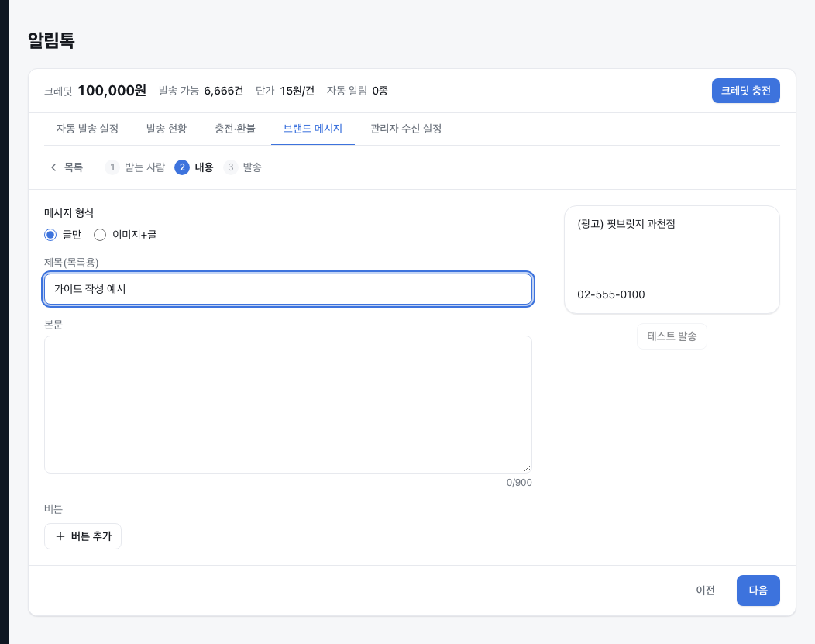Focus the 제목(목록용) input field
The image size is (815, 644).
[x=288, y=289]
